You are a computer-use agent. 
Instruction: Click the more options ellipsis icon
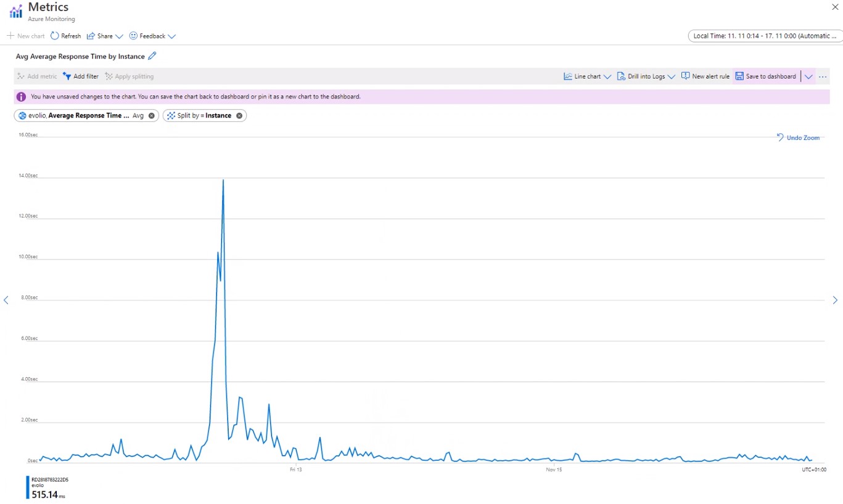[x=823, y=76]
